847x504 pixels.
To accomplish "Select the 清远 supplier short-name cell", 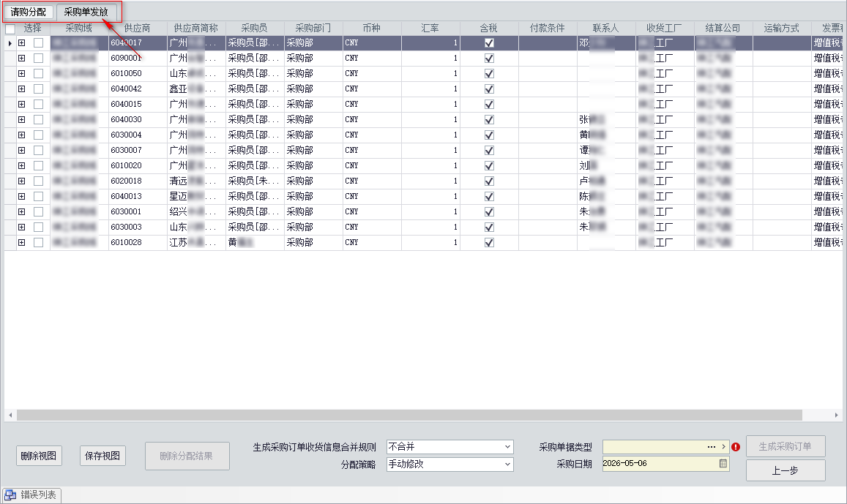I will click(196, 181).
